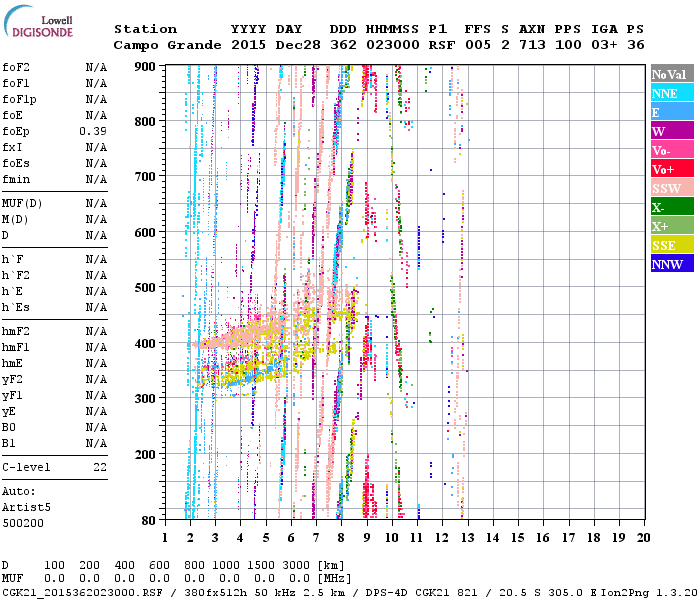
Task: Click the 80 km height axis label
Action: (149, 521)
